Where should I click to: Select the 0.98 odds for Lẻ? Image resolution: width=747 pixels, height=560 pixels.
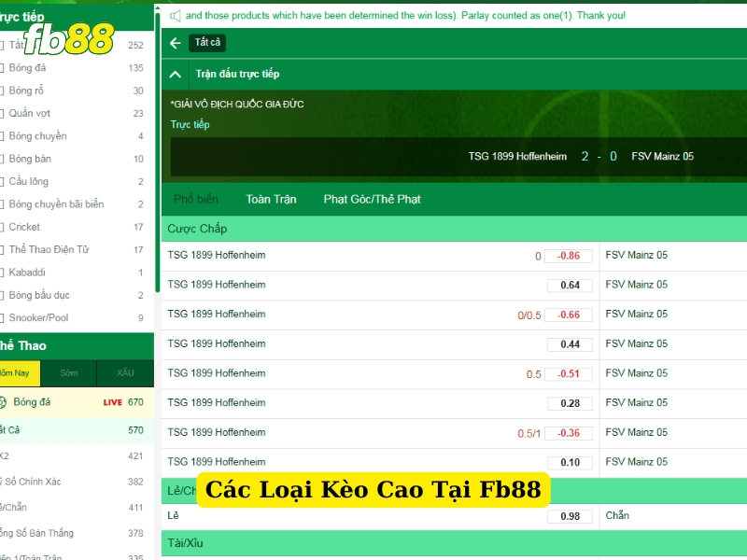click(570, 516)
